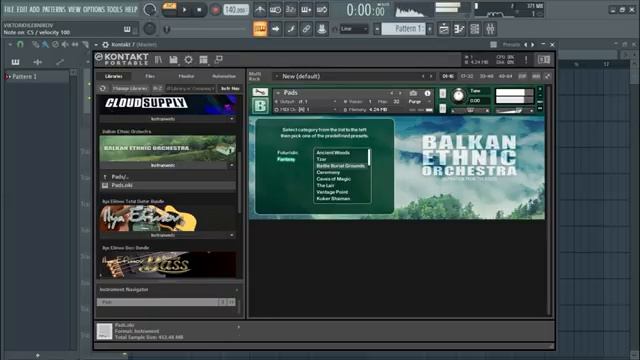This screenshot has width=640, height=360.
Task: Open FL Studio mixer button
Action: tap(490, 29)
